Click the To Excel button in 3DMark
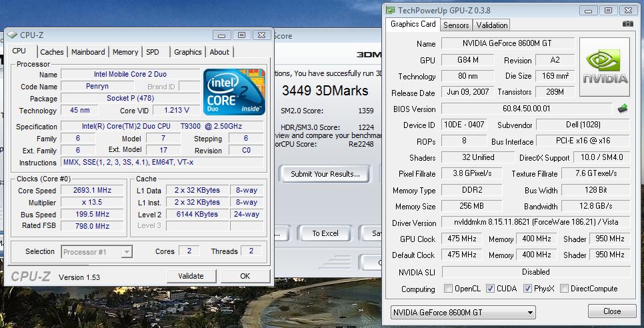644x328 pixels. tap(325, 233)
